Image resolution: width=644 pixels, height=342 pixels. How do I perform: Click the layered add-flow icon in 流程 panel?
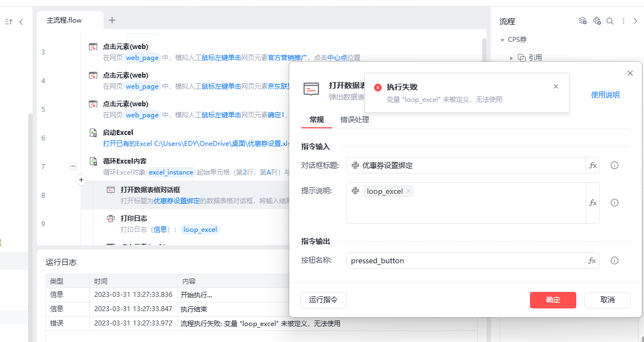[582, 21]
